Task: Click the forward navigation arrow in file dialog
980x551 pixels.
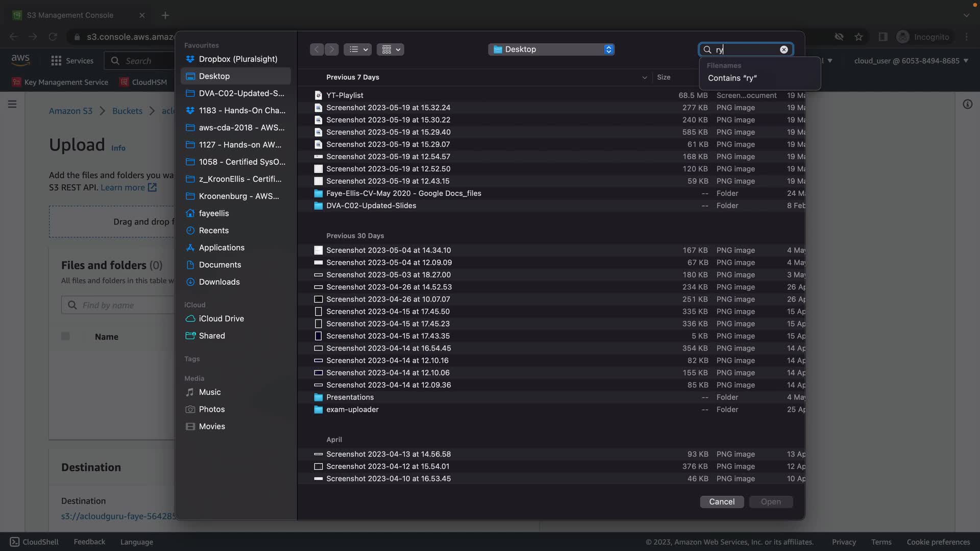Action: tap(331, 49)
